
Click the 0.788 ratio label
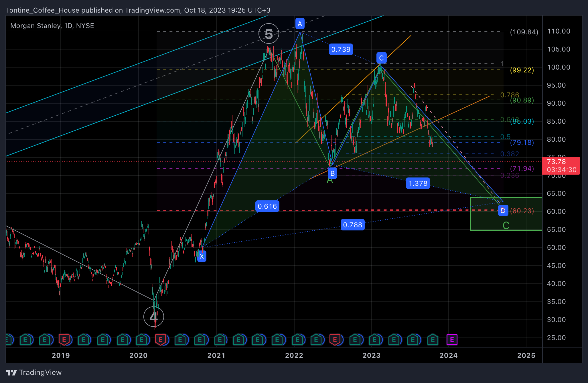353,225
